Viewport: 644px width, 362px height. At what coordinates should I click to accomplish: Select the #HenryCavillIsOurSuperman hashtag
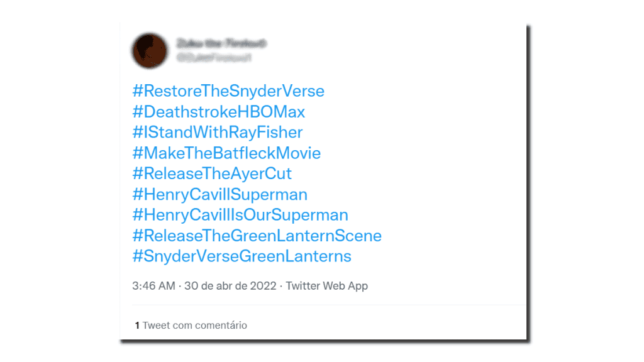pos(240,215)
